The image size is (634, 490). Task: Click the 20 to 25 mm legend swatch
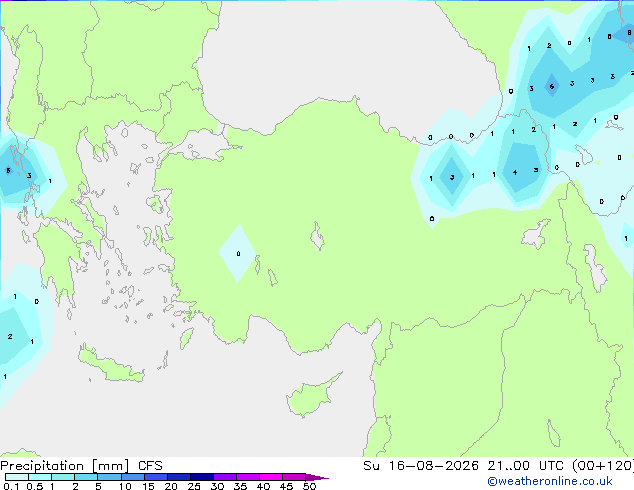click(x=179, y=477)
